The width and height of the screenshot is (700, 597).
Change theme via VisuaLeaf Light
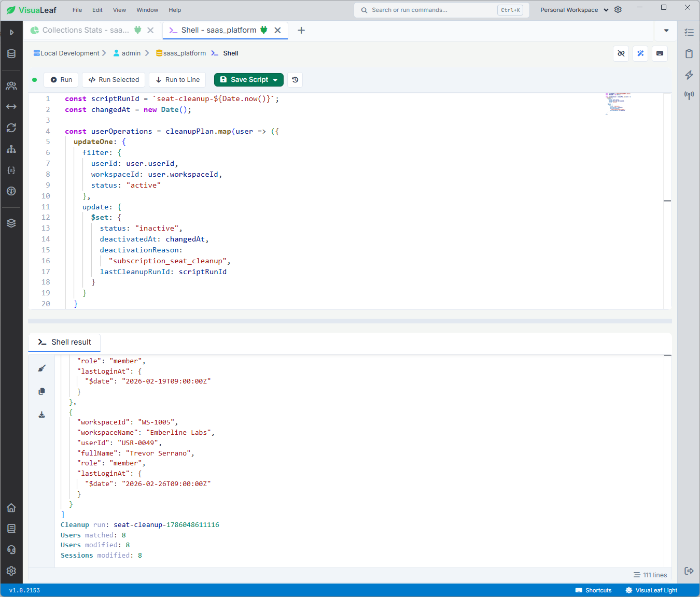[652, 590]
